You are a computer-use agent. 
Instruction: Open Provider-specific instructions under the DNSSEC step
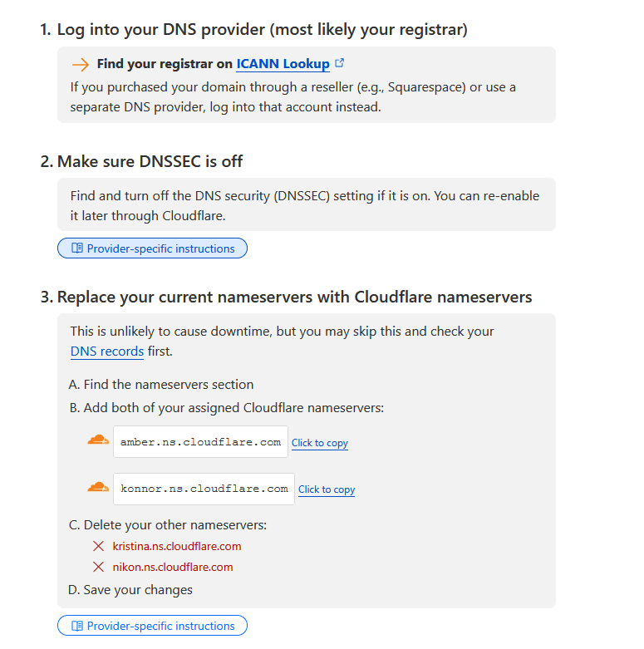click(160, 248)
